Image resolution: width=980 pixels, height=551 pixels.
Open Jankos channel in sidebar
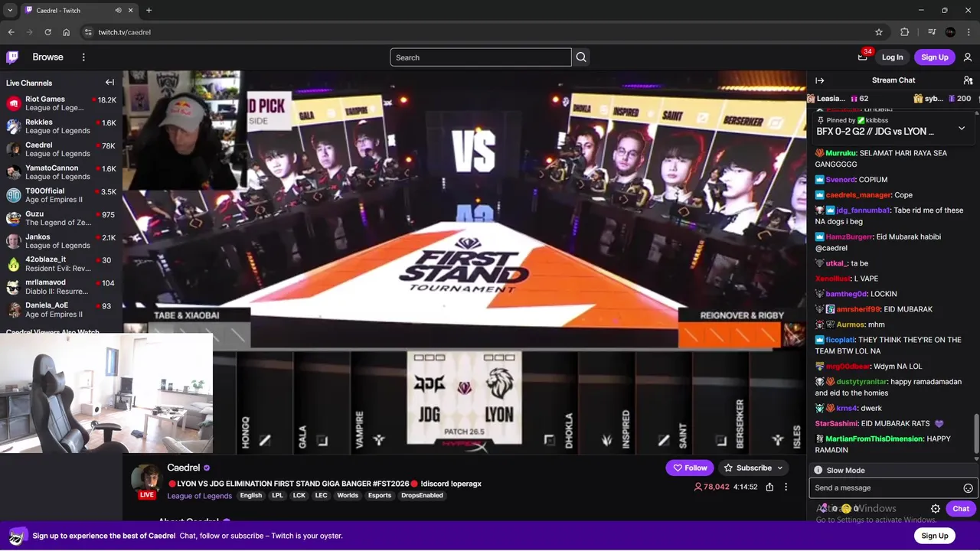pyautogui.click(x=61, y=241)
